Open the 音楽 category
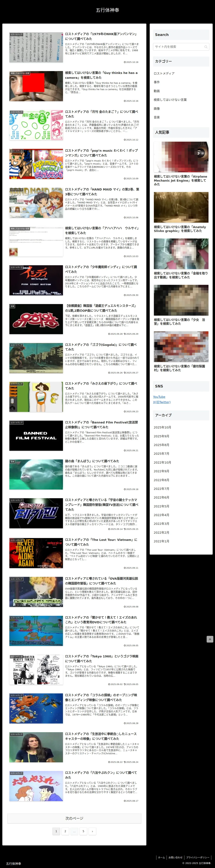 pyautogui.click(x=157, y=117)
